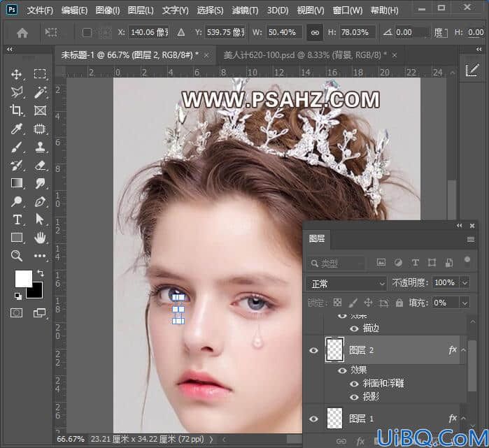This screenshot has height=448, width=489.
Task: Filter layers by text layer type
Action: coord(415,263)
